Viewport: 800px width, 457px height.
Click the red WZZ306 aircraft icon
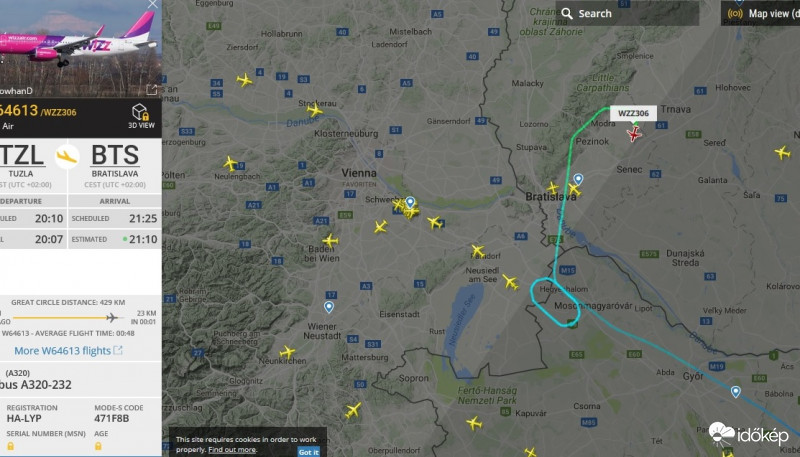(634, 134)
